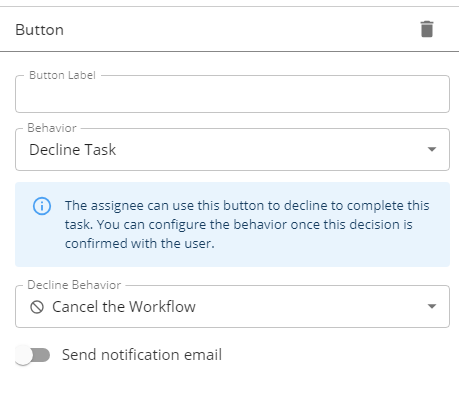Viewport: 459px width, 398px height.
Task: Click the empty area of the Button header row
Action: (240, 29)
